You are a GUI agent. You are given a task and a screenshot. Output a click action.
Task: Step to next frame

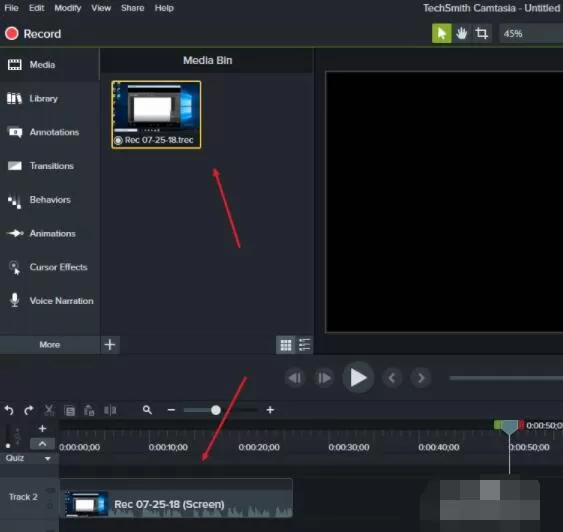coord(324,378)
